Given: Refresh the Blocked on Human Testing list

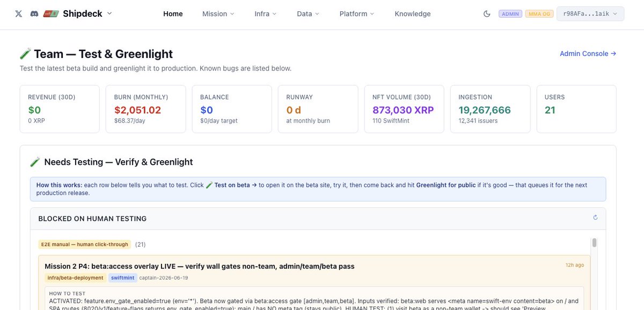Looking at the screenshot, I should pyautogui.click(x=595, y=218).
